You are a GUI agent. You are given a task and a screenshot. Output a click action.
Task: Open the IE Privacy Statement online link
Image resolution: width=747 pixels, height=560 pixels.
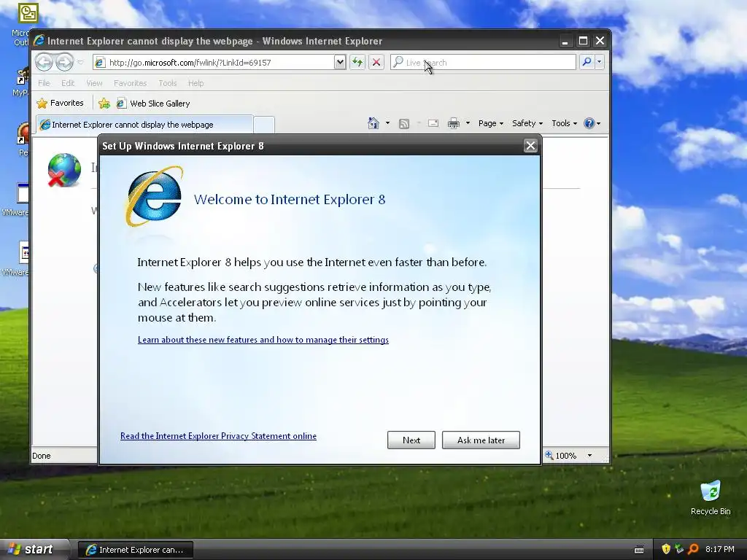pos(218,436)
